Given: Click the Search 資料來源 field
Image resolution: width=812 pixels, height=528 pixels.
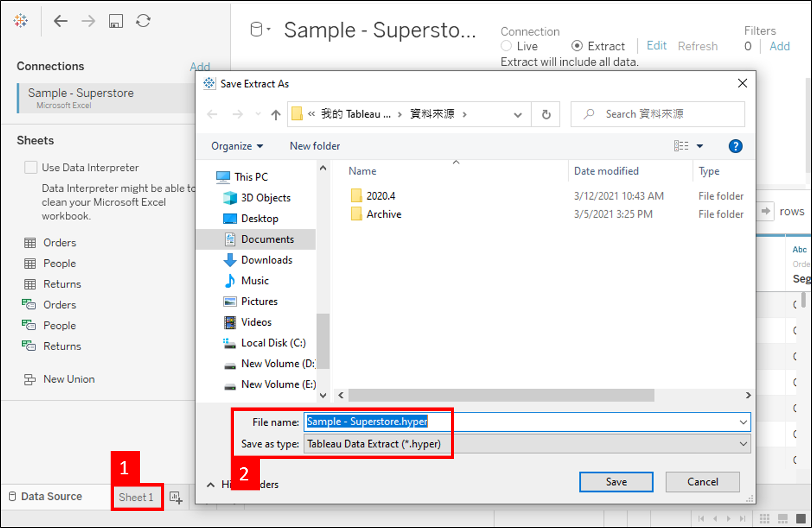Looking at the screenshot, I should click(x=658, y=114).
